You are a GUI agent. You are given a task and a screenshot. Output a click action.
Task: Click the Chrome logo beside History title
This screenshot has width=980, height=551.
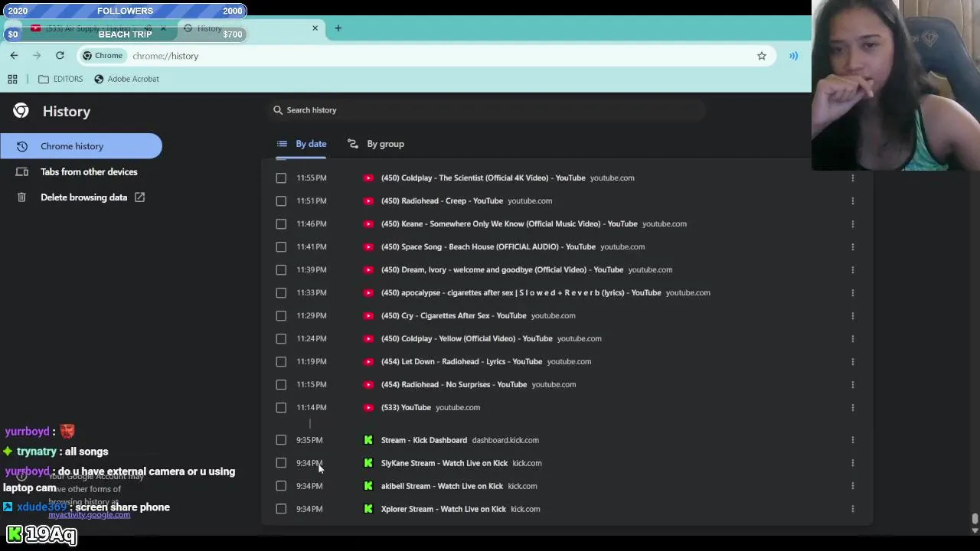pos(21,111)
